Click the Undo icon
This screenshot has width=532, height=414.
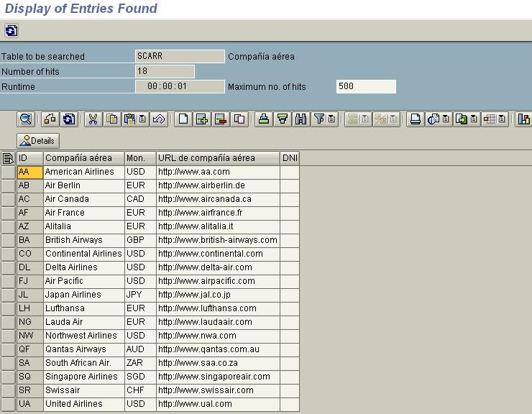click(x=159, y=119)
